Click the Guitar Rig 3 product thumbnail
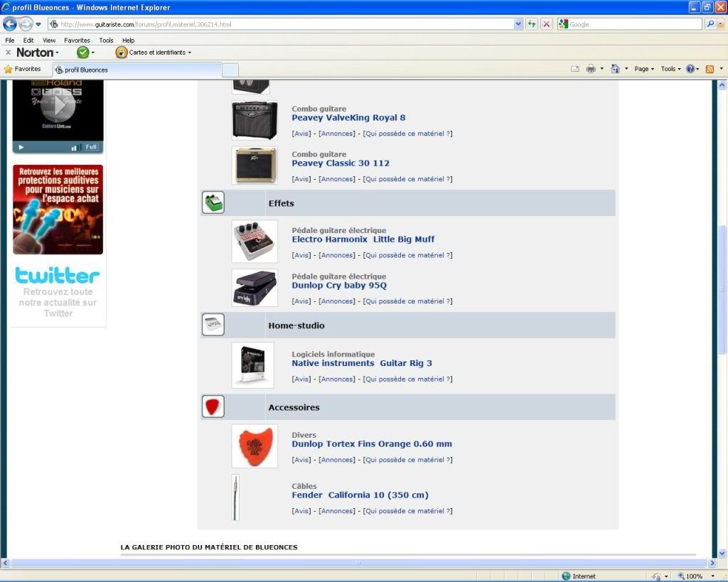Image resolution: width=728 pixels, height=582 pixels. coord(252,365)
